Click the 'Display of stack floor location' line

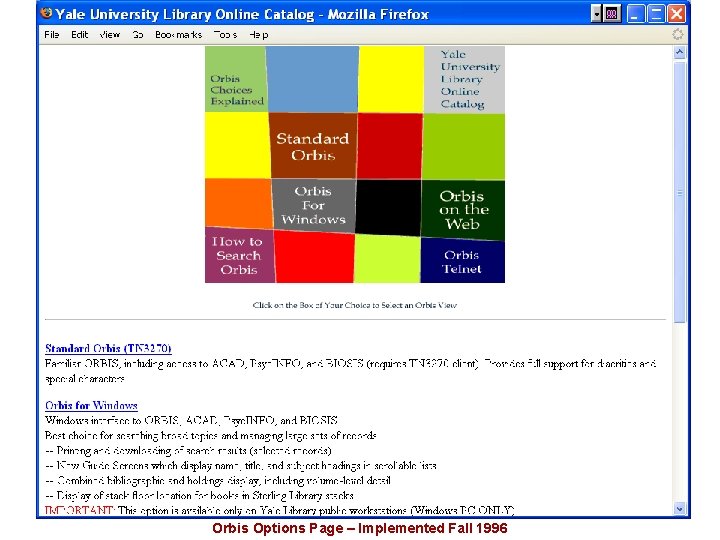(x=199, y=495)
